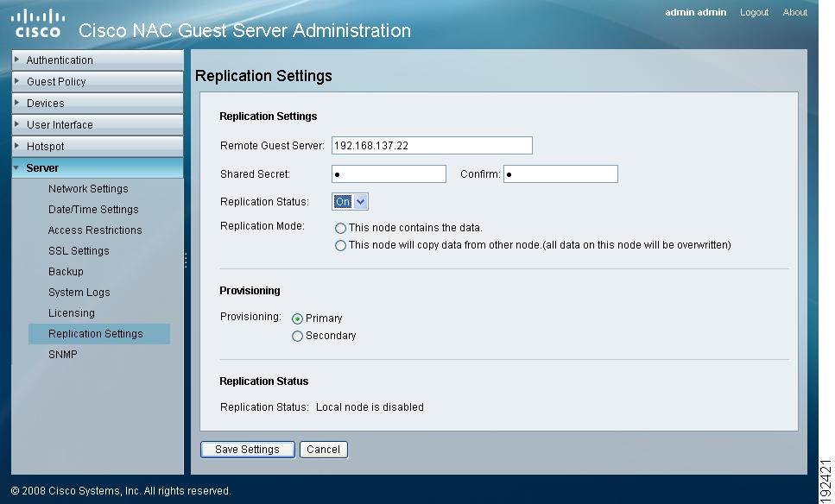Click the Cisco copyright footer text
The height and width of the screenshot is (504, 835).
coord(121,491)
